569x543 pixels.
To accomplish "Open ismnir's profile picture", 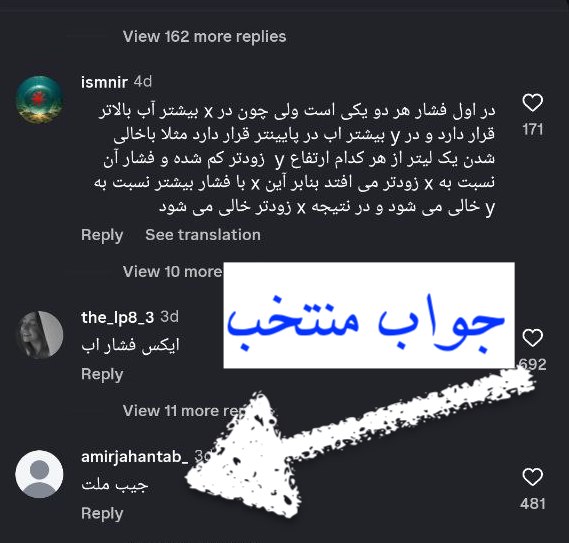I will pos(40,100).
